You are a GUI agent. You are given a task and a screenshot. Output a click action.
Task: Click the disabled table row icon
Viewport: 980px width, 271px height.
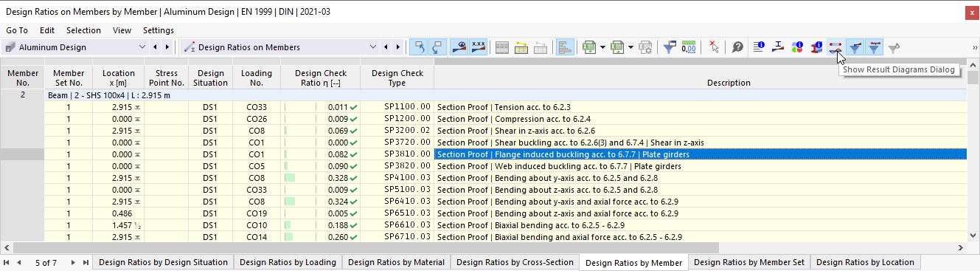[541, 47]
